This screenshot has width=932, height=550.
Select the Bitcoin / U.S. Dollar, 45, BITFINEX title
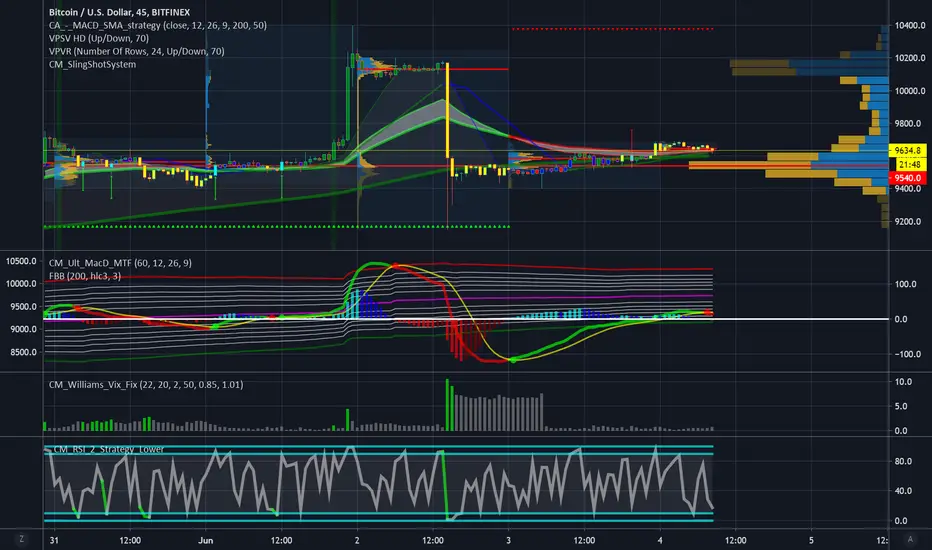point(119,12)
